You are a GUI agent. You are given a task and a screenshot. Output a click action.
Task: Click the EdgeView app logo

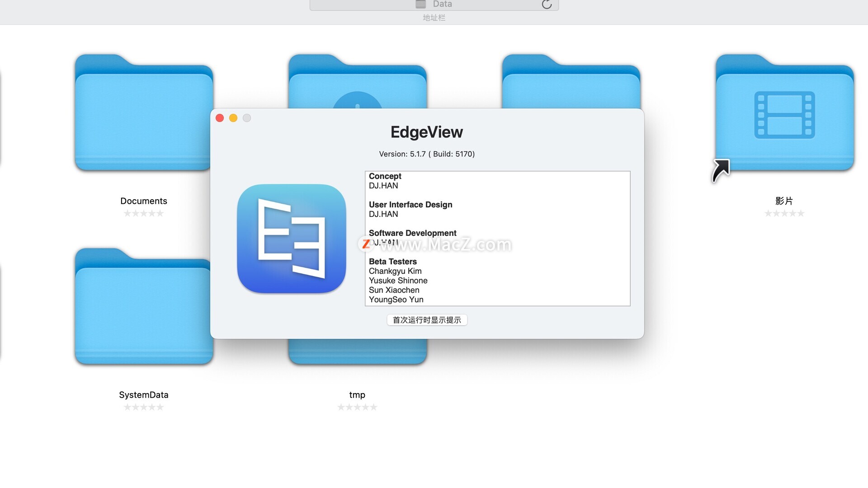pos(292,239)
